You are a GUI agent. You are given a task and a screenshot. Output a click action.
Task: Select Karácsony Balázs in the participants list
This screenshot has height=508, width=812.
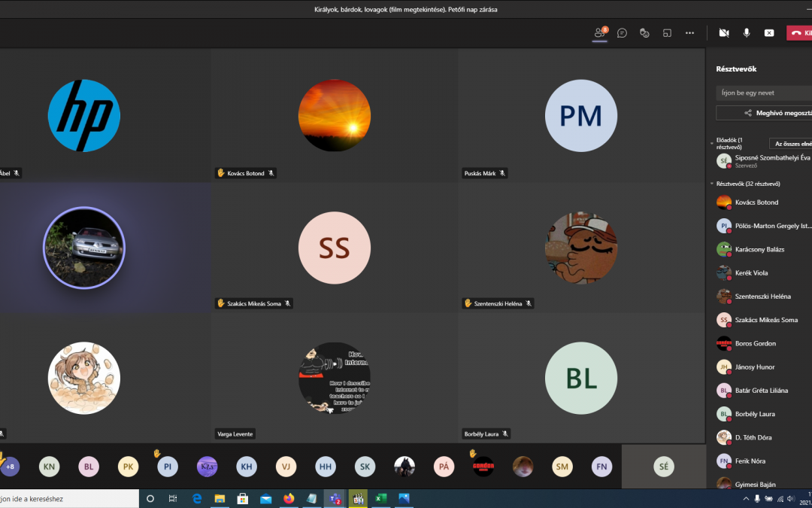[x=762, y=249]
